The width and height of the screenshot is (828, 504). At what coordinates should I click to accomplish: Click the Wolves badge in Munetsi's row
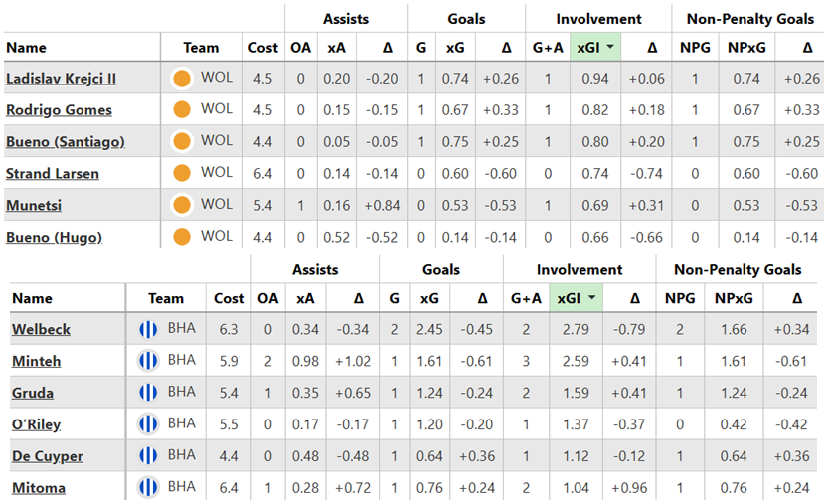tap(181, 206)
